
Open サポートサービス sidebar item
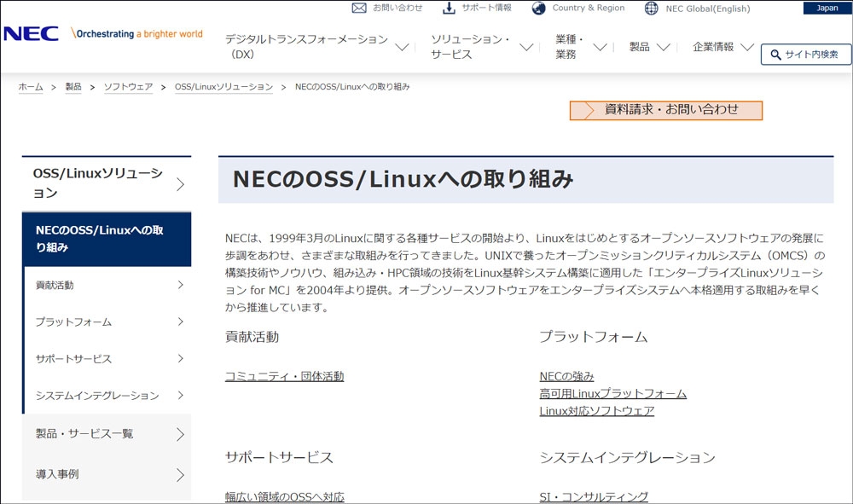click(x=73, y=359)
